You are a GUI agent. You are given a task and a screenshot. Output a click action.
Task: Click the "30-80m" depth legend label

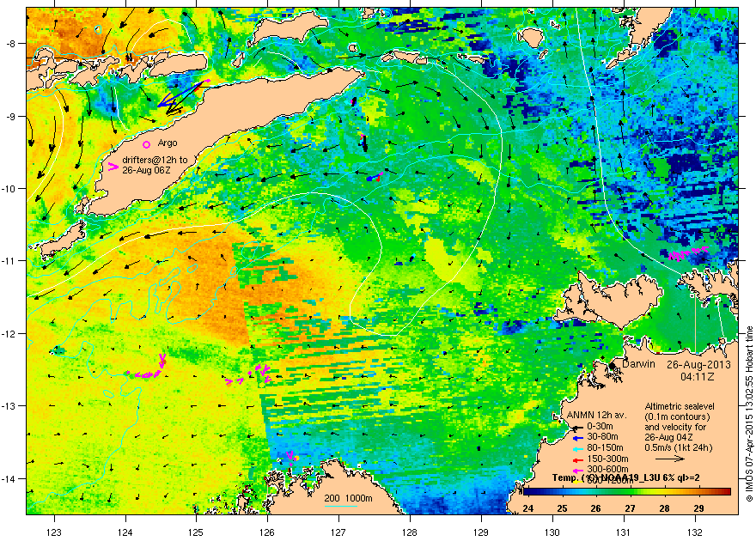(x=602, y=437)
